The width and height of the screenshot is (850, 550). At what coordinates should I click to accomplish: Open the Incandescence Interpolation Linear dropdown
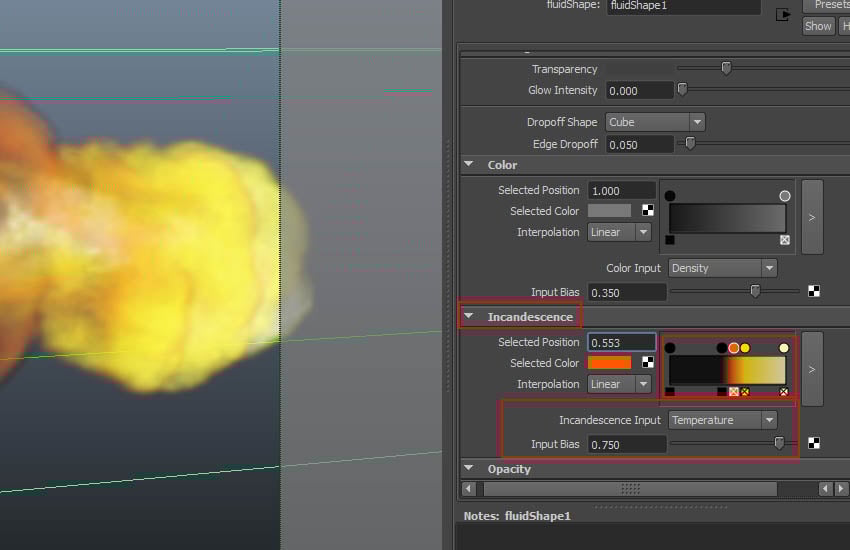point(619,384)
